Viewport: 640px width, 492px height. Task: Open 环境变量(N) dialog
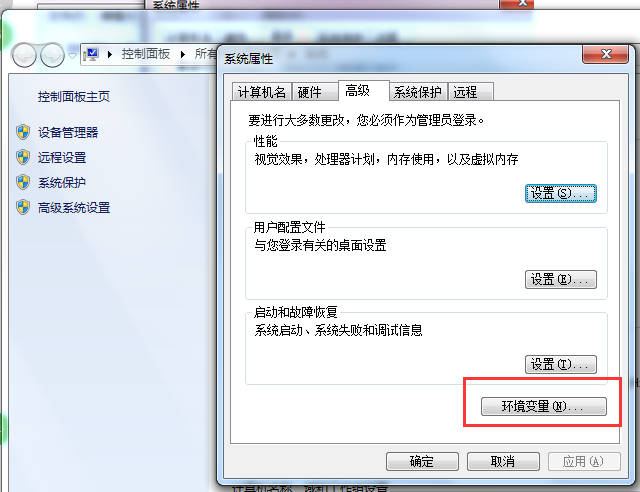tap(544, 407)
